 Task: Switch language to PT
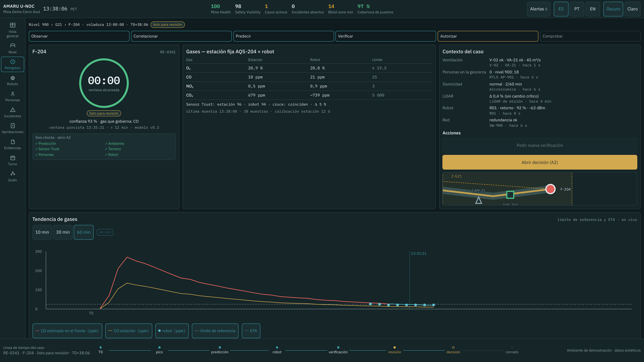point(577,9)
